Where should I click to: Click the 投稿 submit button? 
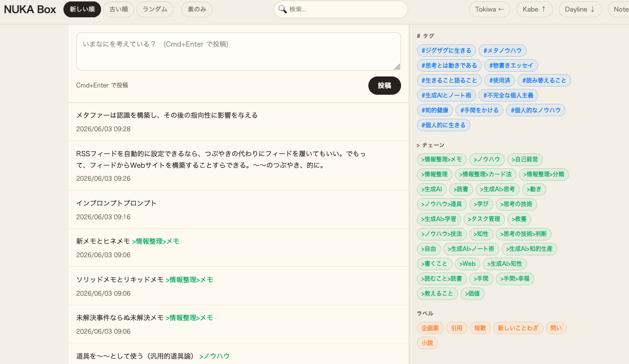point(385,85)
